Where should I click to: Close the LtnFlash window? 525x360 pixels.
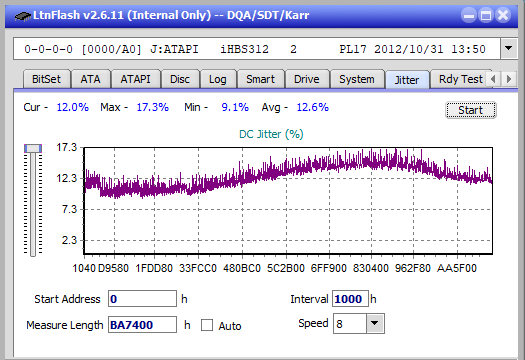coord(503,15)
